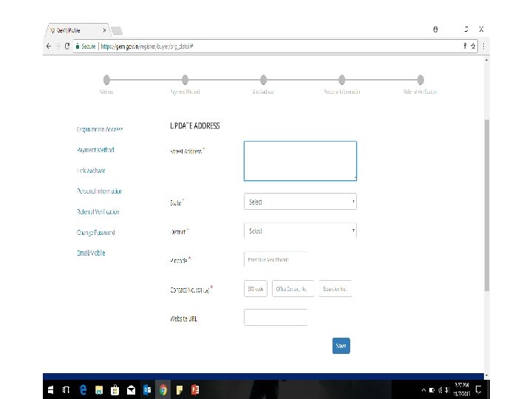The height and width of the screenshot is (399, 532).
Task: Reload the page with the refresh icon
Action: pos(66,46)
